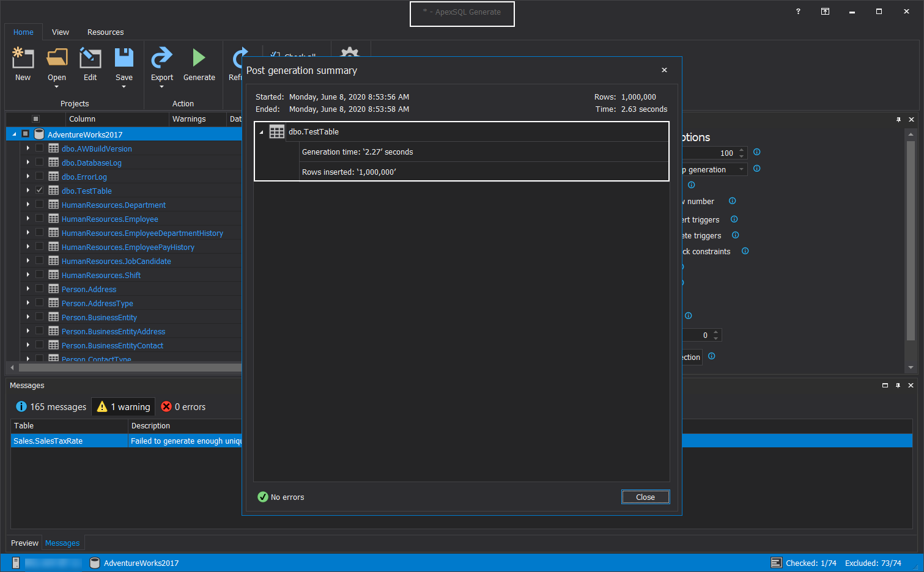Select the Sales.SalesTaxRate warning row
This screenshot has height=572, width=924.
pos(67,441)
